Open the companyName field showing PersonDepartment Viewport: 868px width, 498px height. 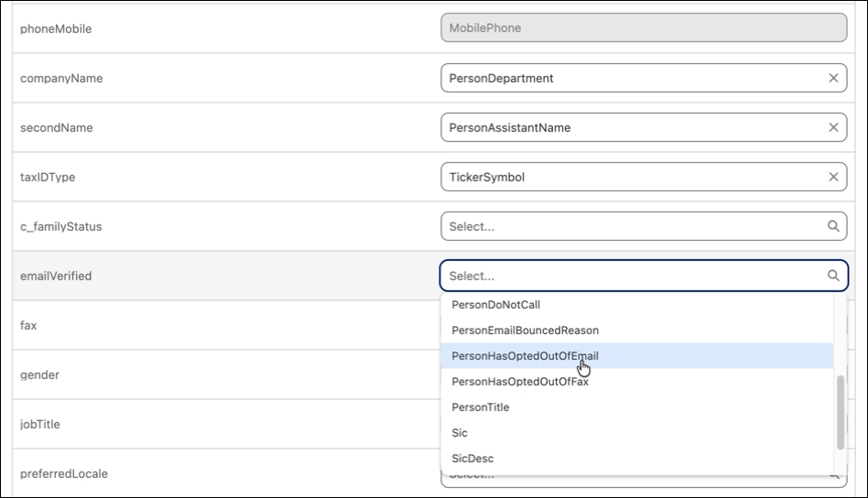pos(644,78)
